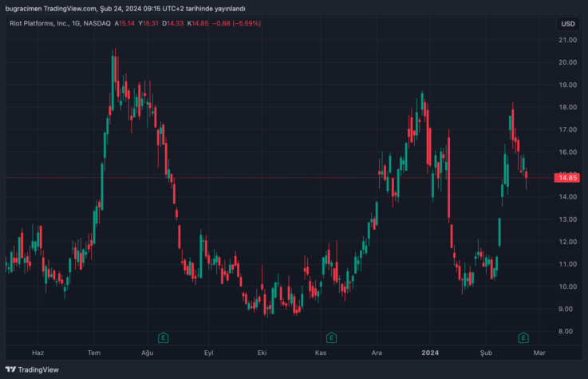Select the 2024 label on time axis
The image size is (588, 379).
(x=430, y=352)
